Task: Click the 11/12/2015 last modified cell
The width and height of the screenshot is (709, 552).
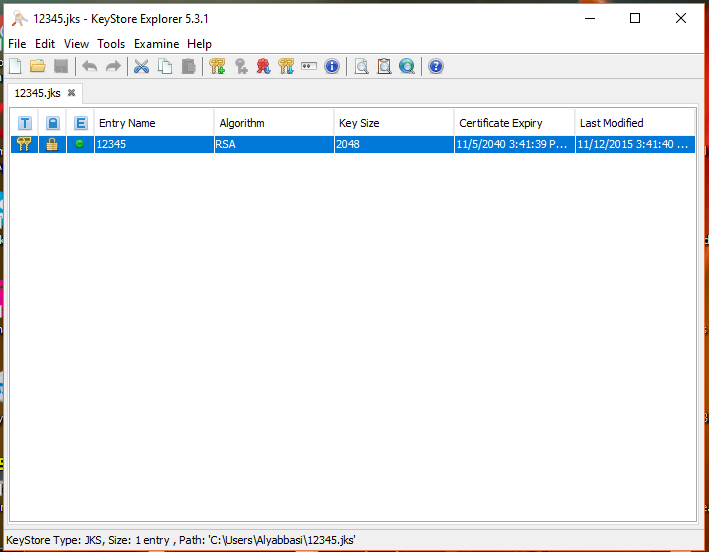Action: pos(635,144)
